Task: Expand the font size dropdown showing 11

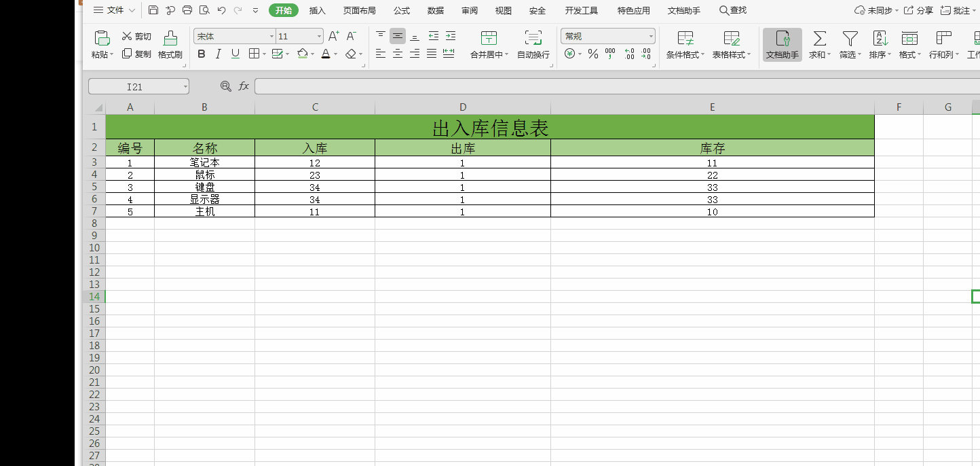Action: (x=319, y=36)
